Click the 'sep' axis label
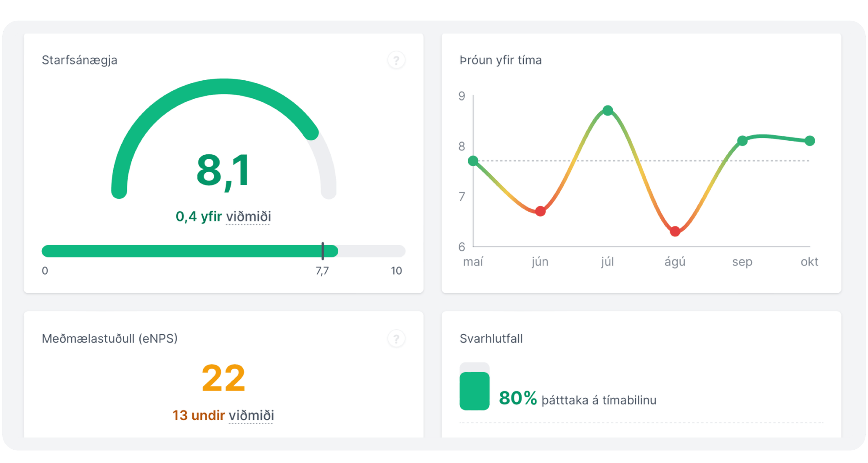Viewport: 868px width, 463px height. 742,262
